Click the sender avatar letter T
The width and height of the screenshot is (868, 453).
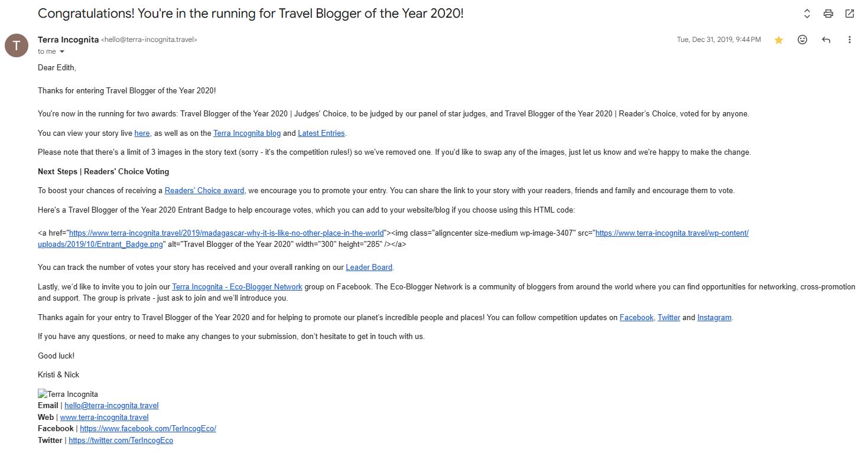pyautogui.click(x=17, y=45)
